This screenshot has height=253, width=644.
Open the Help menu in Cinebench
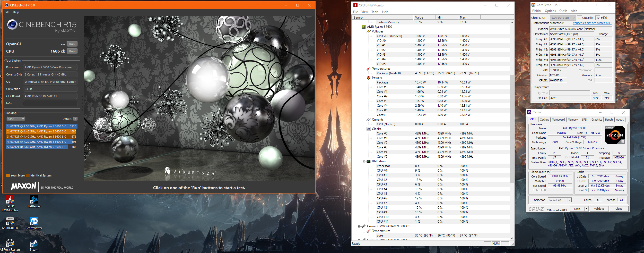[x=16, y=12]
